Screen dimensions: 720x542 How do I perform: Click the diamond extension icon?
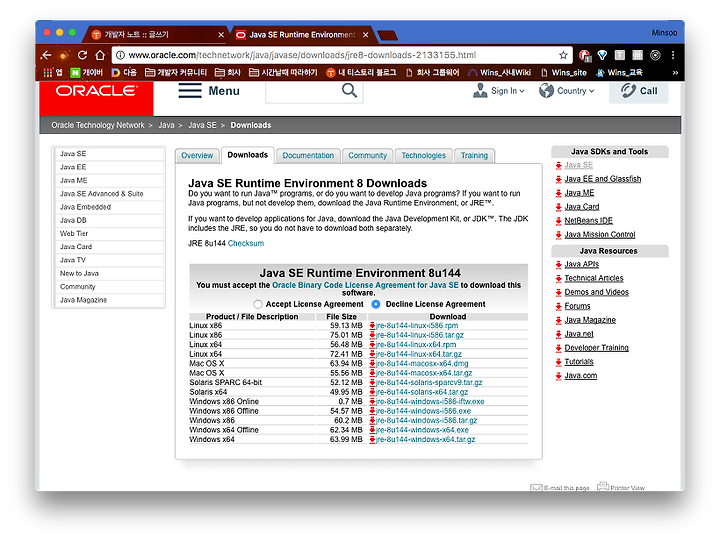(602, 56)
